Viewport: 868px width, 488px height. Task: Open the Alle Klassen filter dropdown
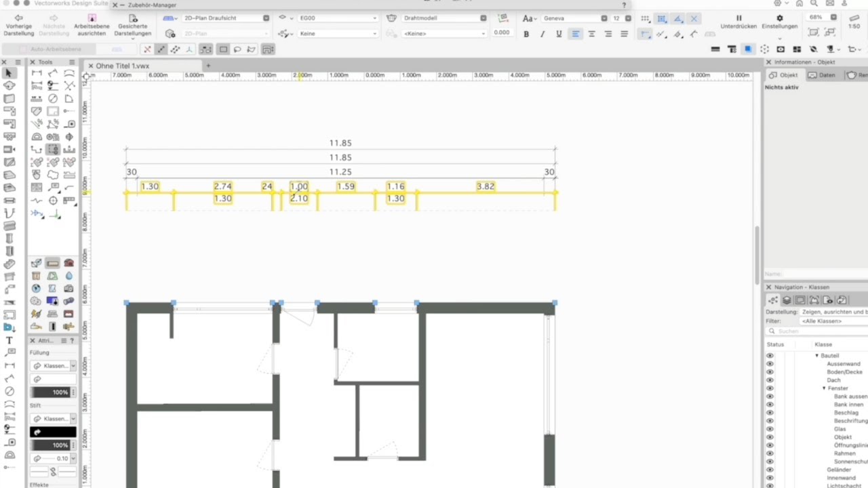point(832,321)
